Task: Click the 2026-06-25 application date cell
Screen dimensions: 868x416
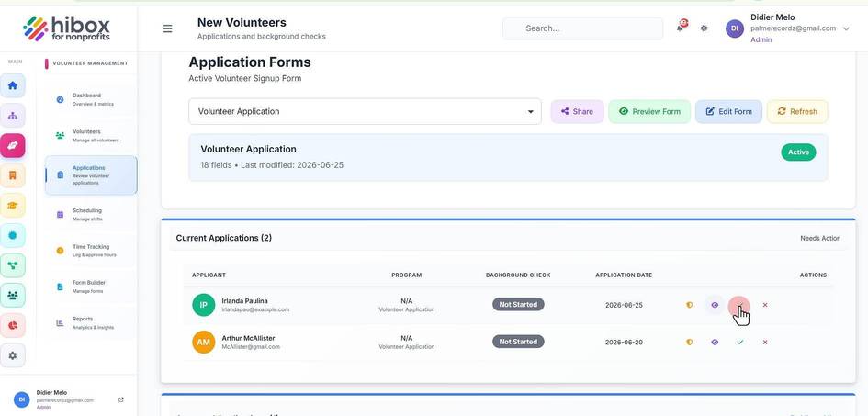Action: coord(624,305)
